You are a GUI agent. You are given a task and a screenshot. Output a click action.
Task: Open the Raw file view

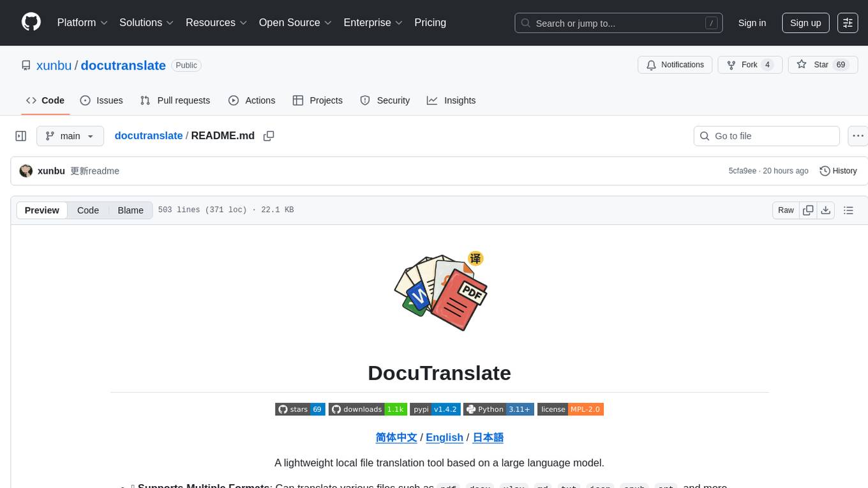tap(786, 210)
